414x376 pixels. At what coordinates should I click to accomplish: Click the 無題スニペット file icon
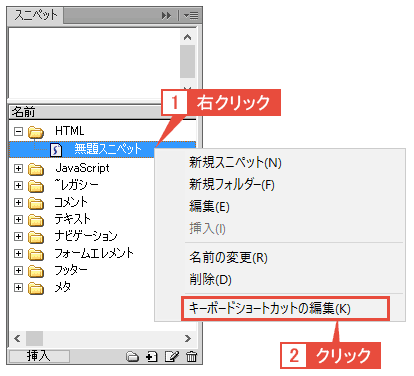click(56, 150)
